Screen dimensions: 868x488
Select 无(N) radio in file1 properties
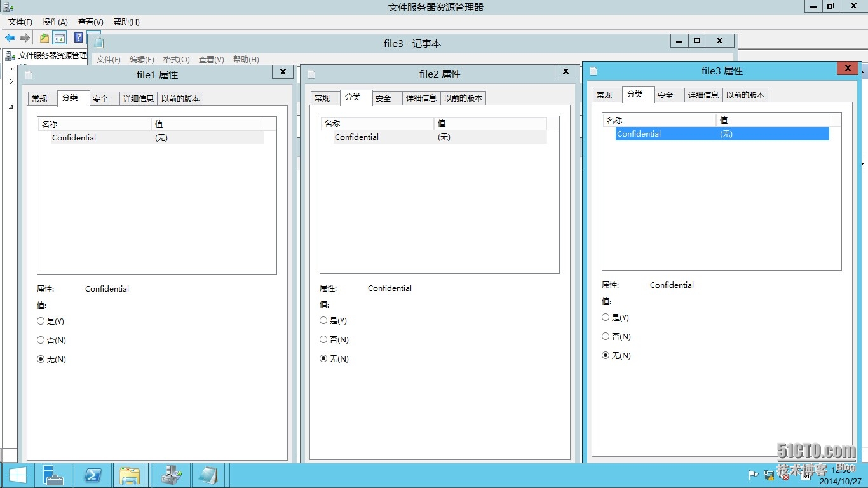click(x=51, y=360)
